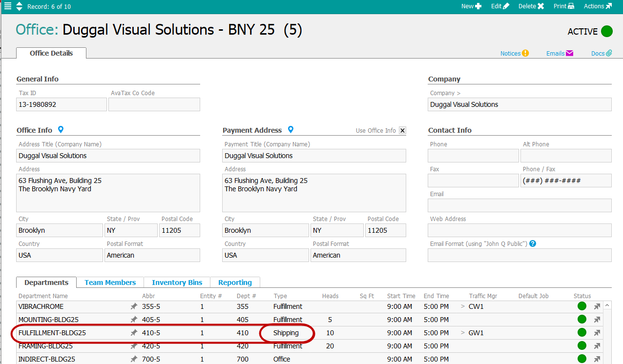623x364 pixels.
Task: Expand Traffic Mgr lookup for CW1
Action: pyautogui.click(x=463, y=306)
